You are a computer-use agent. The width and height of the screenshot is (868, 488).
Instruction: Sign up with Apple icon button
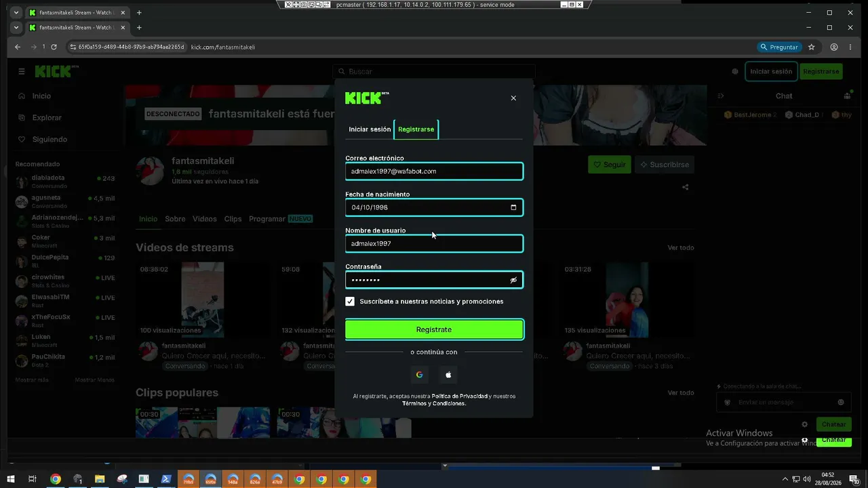(448, 375)
